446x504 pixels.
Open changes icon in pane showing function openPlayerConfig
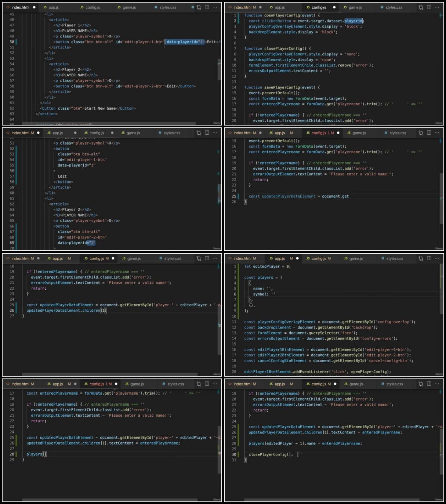click(421, 7)
